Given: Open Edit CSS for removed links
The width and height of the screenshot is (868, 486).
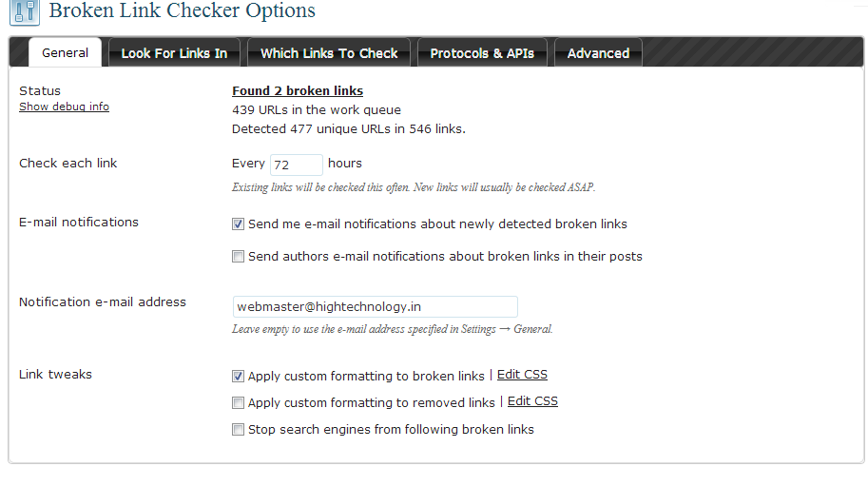Looking at the screenshot, I should [x=532, y=401].
